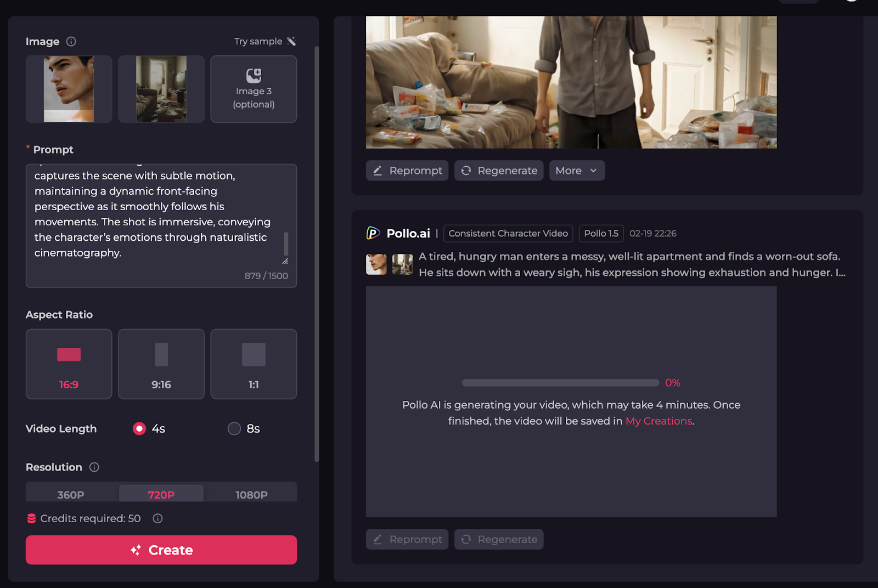Click the Pollo.ai logo icon

click(x=373, y=234)
